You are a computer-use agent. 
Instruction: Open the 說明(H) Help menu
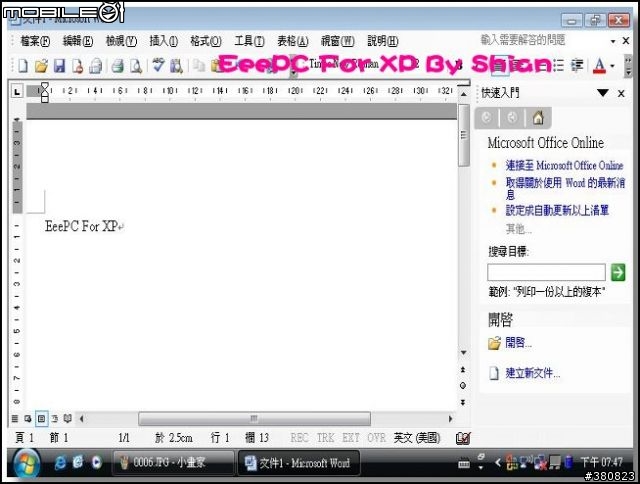click(x=382, y=41)
